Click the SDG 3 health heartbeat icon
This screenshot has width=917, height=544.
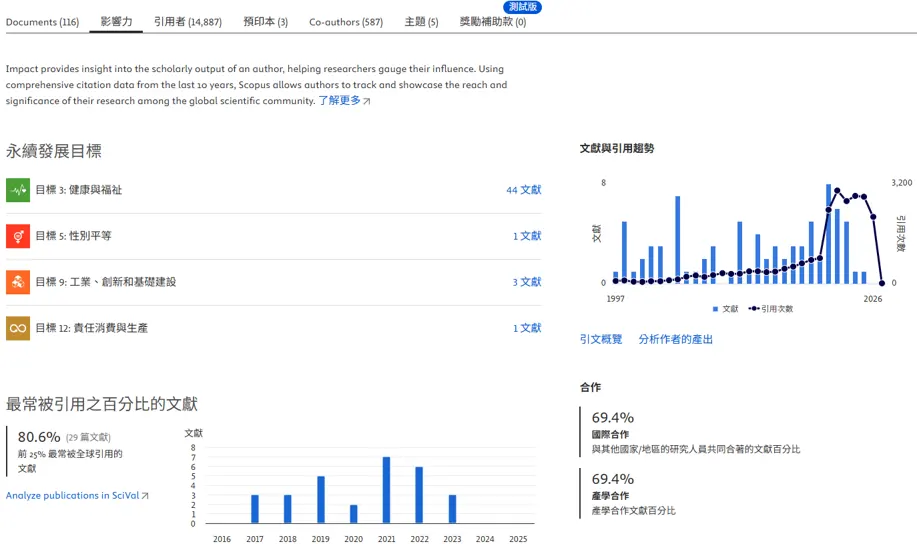point(18,190)
